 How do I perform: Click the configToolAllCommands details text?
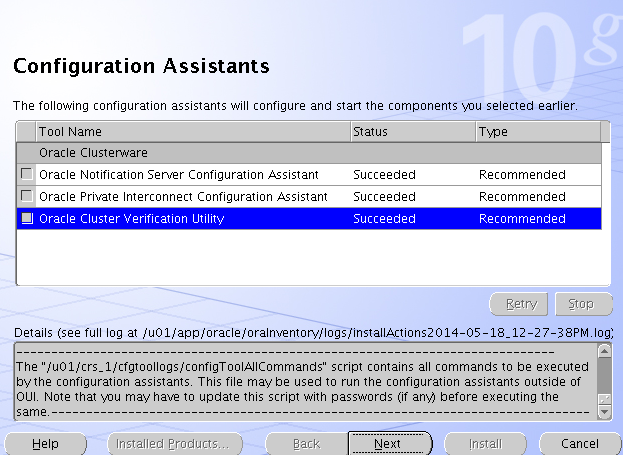coord(303,381)
